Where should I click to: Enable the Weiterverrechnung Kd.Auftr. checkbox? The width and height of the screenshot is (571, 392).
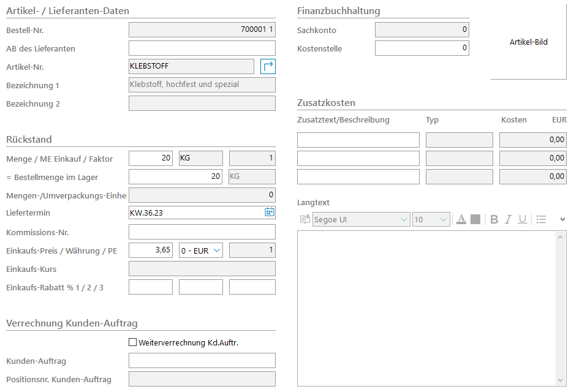pos(133,342)
